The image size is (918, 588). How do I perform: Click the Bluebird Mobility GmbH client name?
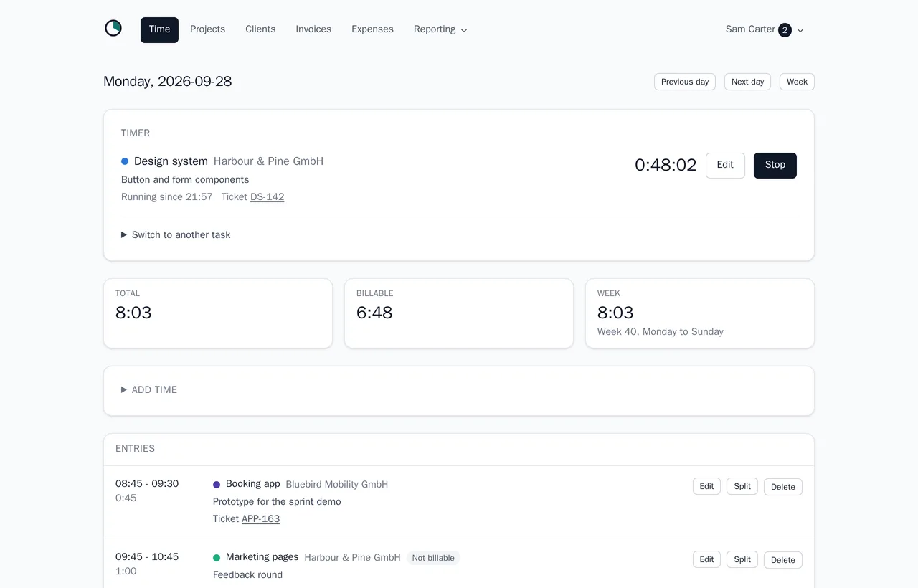click(x=336, y=485)
